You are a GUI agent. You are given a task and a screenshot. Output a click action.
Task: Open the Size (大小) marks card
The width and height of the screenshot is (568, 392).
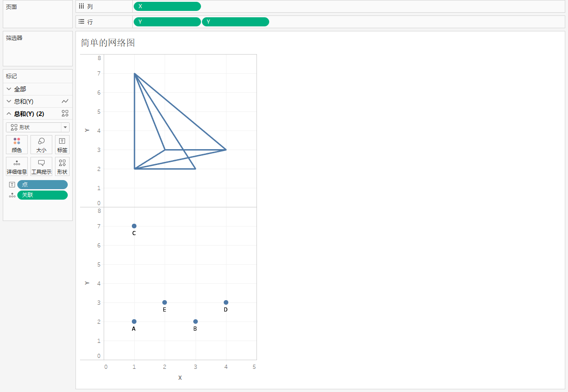[x=41, y=145]
